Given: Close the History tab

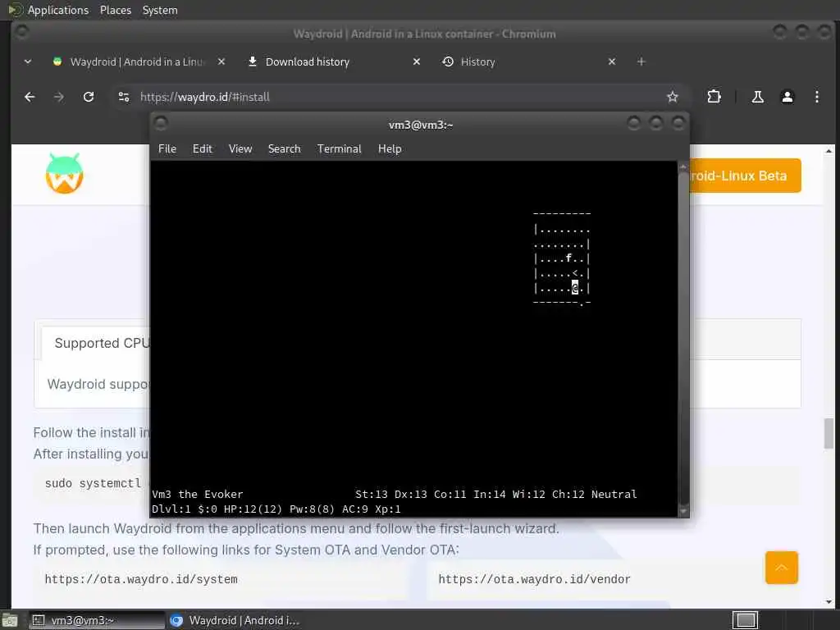Looking at the screenshot, I should [x=612, y=62].
